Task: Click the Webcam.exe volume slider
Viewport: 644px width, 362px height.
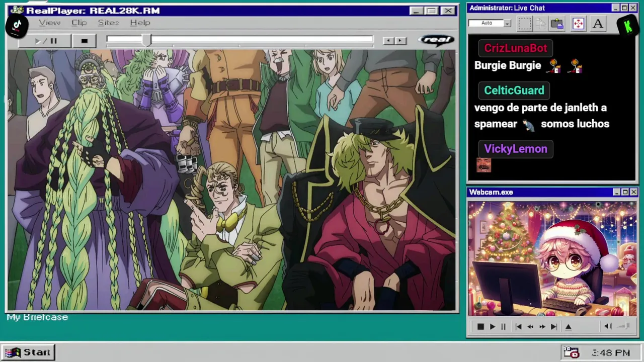Action: [623, 326]
